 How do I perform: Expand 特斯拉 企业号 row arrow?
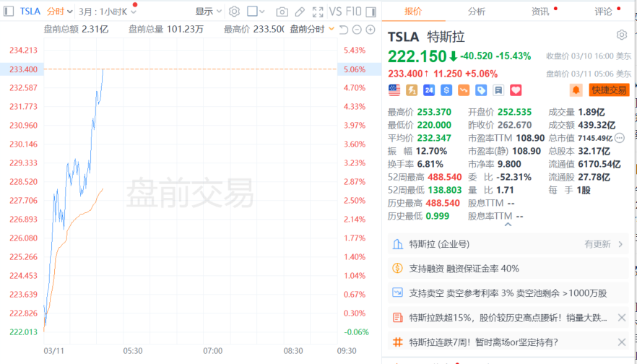[620, 244]
